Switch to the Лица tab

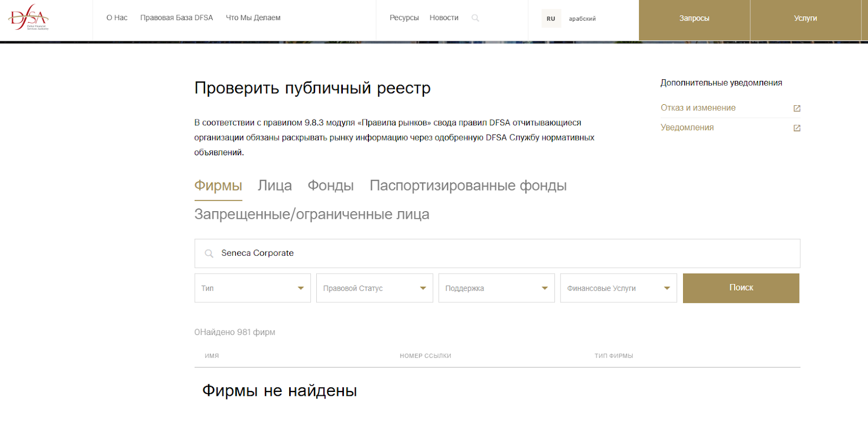pos(275,186)
